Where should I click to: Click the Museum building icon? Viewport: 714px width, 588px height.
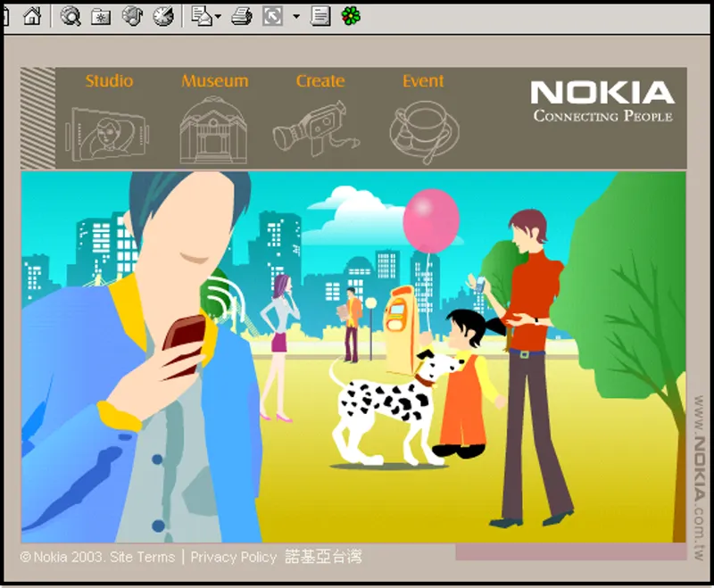point(213,130)
